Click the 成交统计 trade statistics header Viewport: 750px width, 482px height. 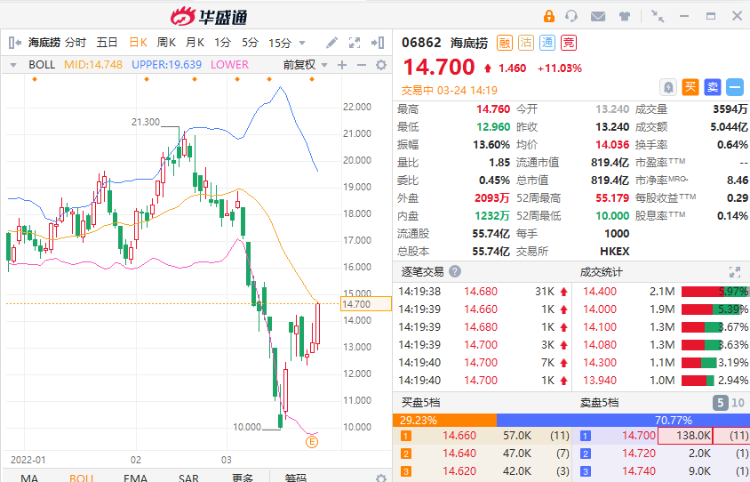click(601, 272)
